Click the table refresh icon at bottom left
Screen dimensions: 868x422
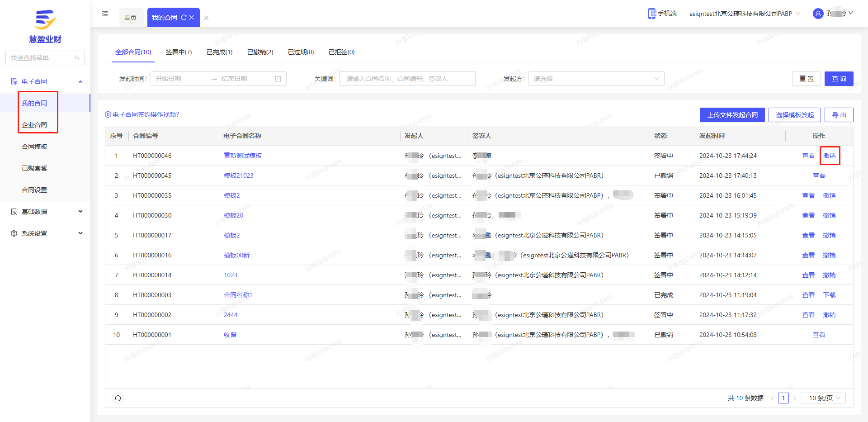coord(118,398)
